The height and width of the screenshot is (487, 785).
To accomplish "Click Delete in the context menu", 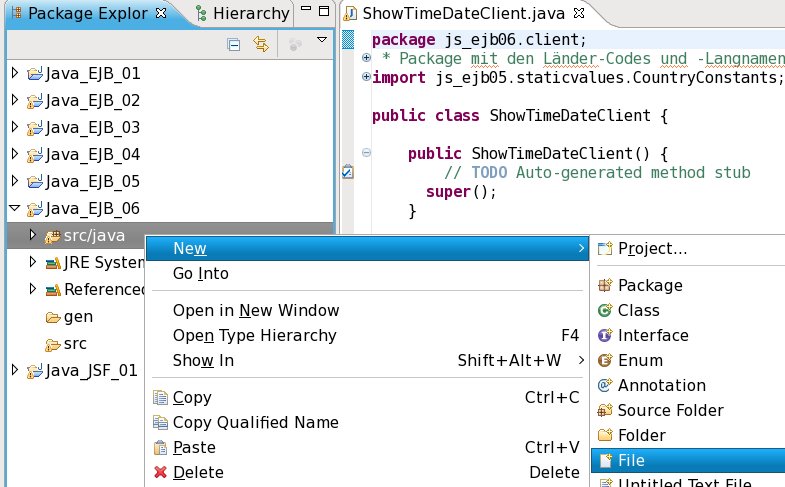I will pos(198,472).
